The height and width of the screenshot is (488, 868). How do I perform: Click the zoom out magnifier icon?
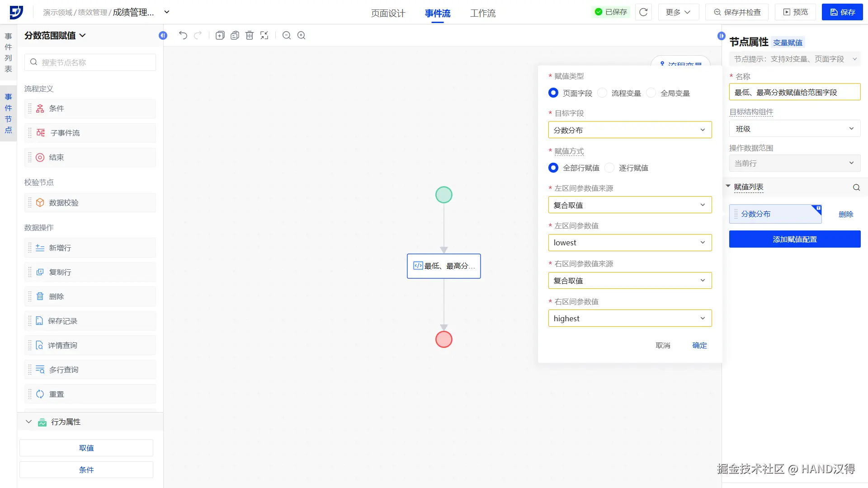point(286,35)
